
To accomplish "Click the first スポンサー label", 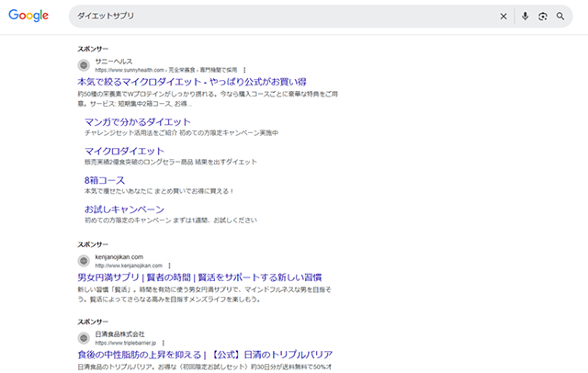I will pos(93,49).
